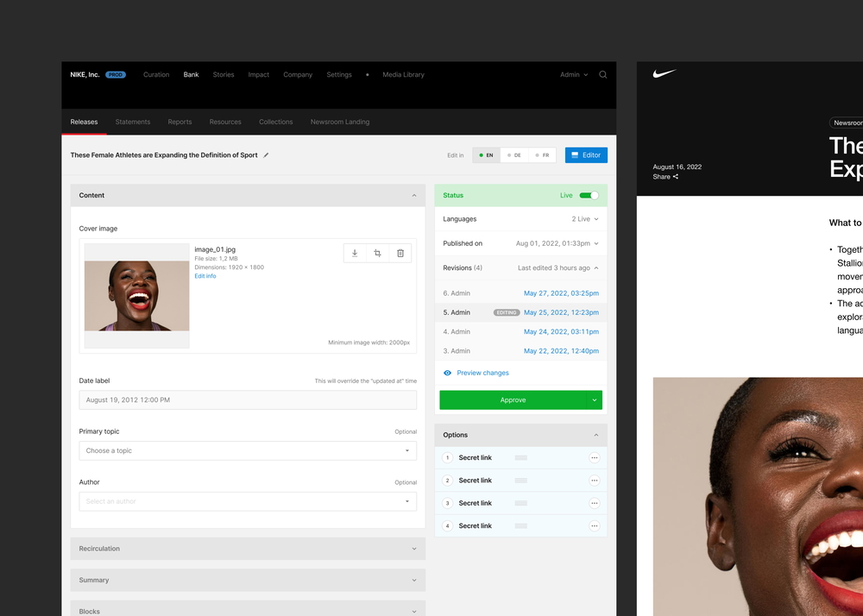
Task: Click the Date label input field
Action: 248,400
